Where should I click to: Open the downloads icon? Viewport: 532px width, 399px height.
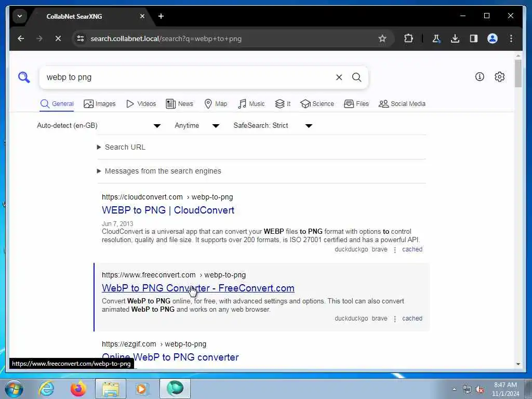[455, 38]
